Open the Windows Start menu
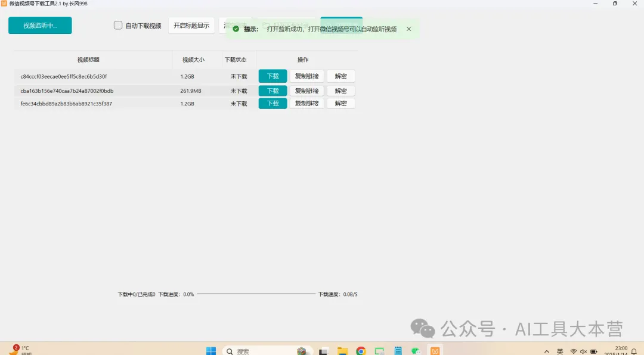 tap(211, 351)
